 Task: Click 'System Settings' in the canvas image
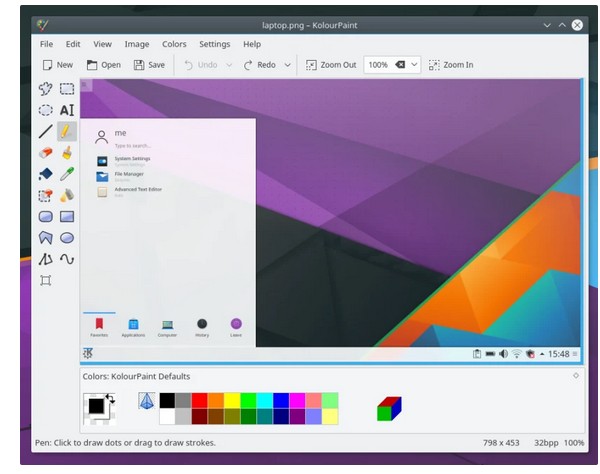click(x=132, y=158)
